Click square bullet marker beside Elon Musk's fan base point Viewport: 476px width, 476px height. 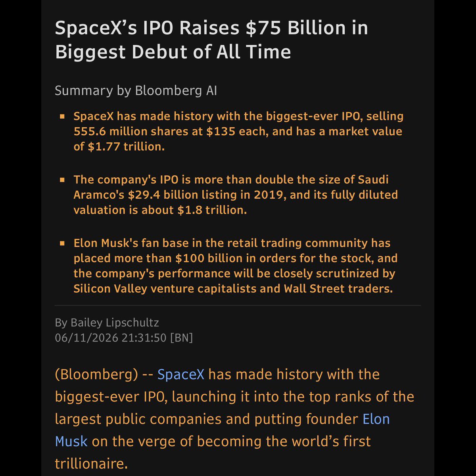pos(62,244)
